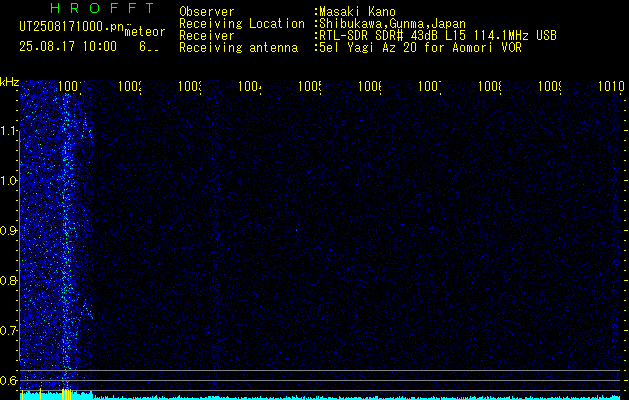This screenshot has width=629, height=400.
Task: Click the 1.0 frequency axis label
Action: point(9,181)
